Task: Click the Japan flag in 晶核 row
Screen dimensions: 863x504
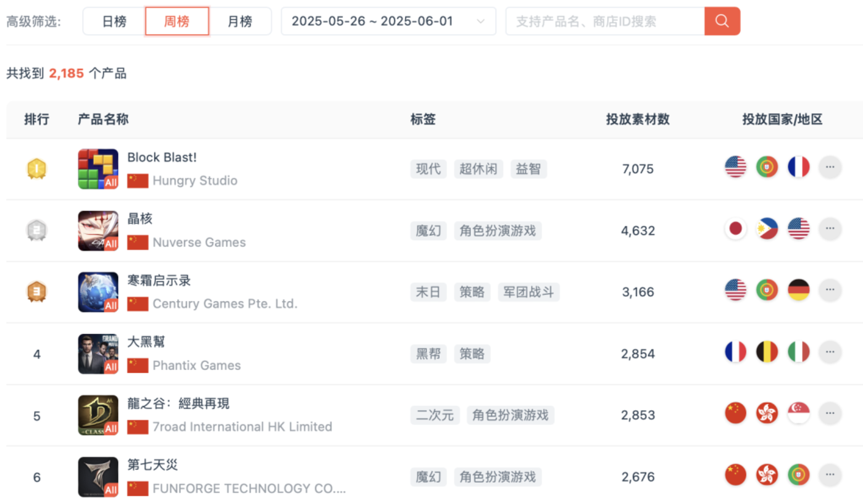Action: [735, 229]
